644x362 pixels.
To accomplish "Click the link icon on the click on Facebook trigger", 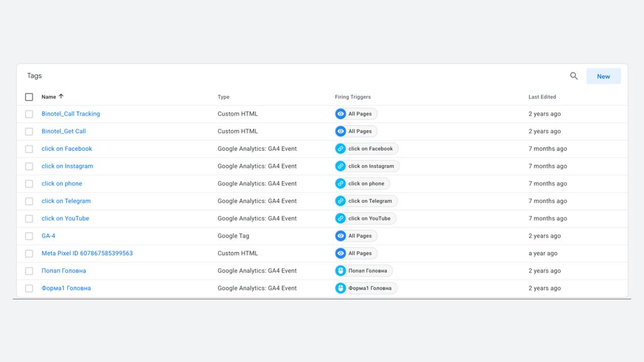I will tap(340, 148).
